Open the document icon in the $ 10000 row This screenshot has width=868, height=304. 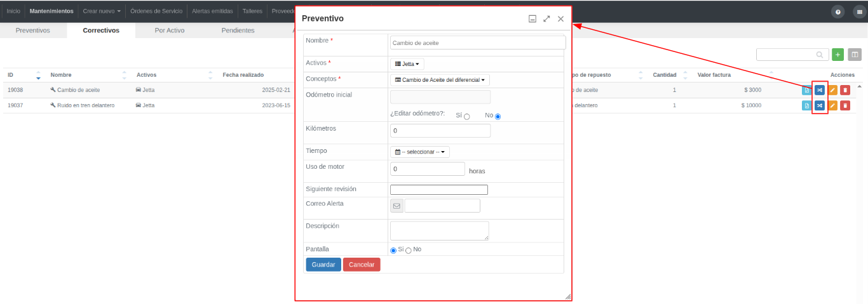(x=807, y=105)
